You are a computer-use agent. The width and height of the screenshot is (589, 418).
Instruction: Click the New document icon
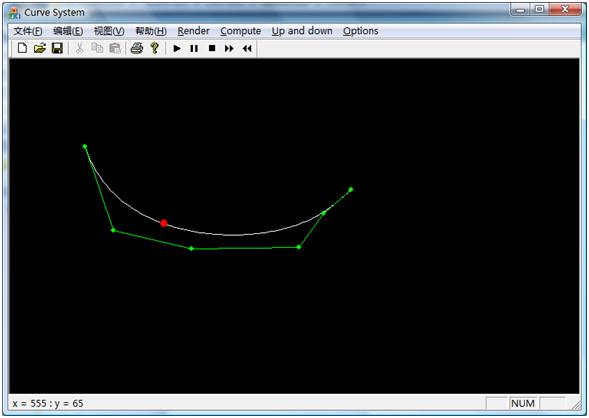coord(22,48)
